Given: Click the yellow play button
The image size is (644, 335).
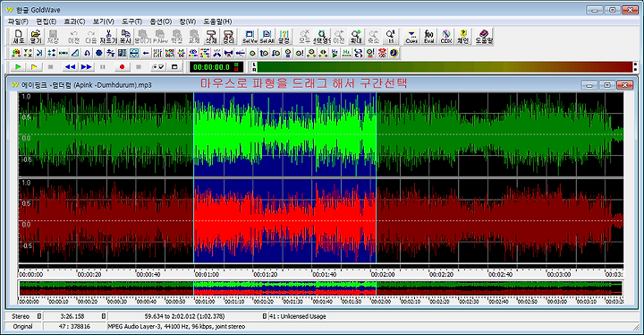Looking at the screenshot, I should [34, 66].
